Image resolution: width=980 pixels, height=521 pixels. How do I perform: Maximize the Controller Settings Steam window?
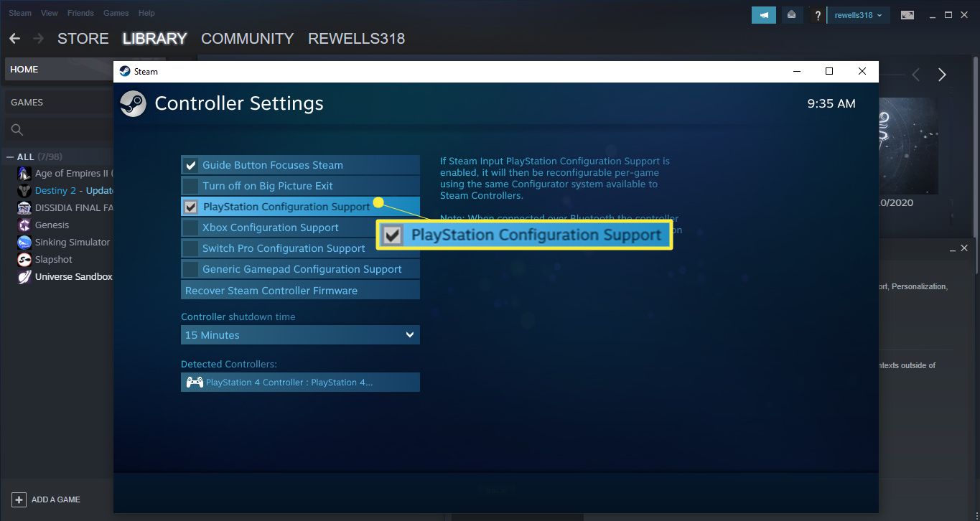pyautogui.click(x=829, y=71)
